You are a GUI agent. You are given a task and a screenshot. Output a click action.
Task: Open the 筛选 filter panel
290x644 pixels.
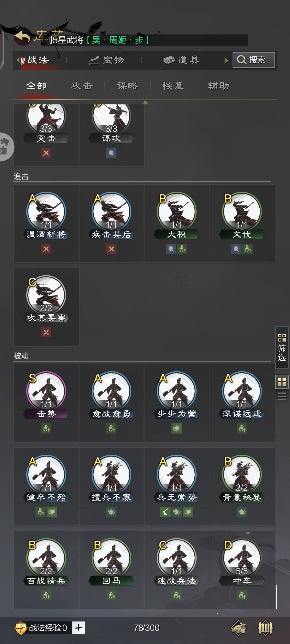[x=282, y=347]
